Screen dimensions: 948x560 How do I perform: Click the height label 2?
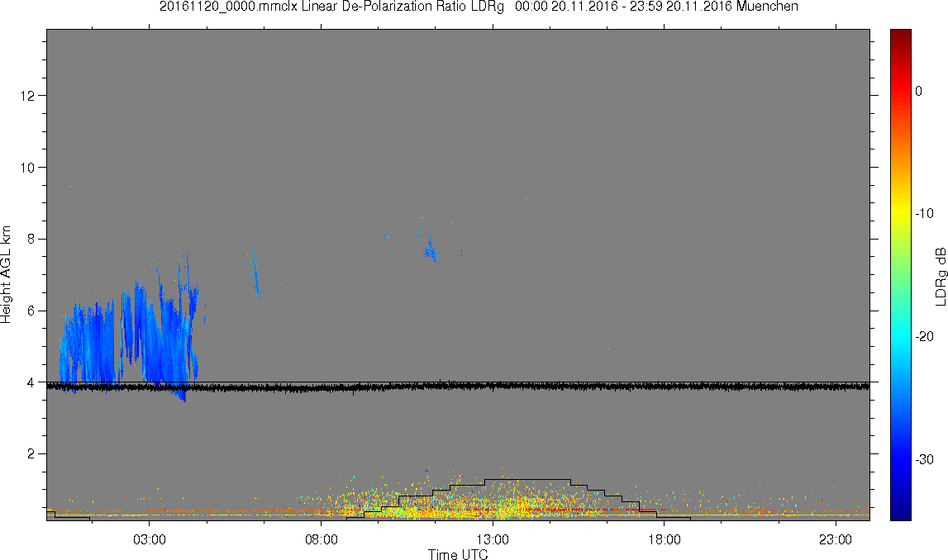click(x=31, y=454)
